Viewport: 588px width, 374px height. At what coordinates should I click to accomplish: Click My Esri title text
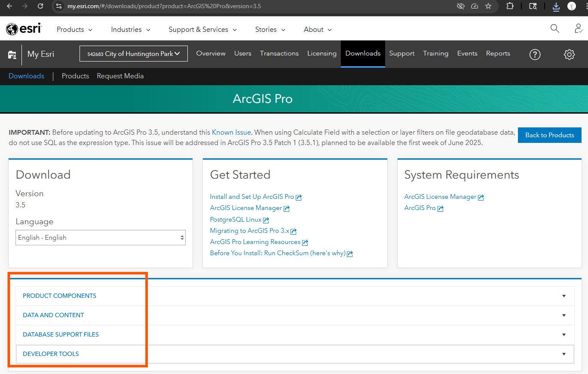(40, 54)
